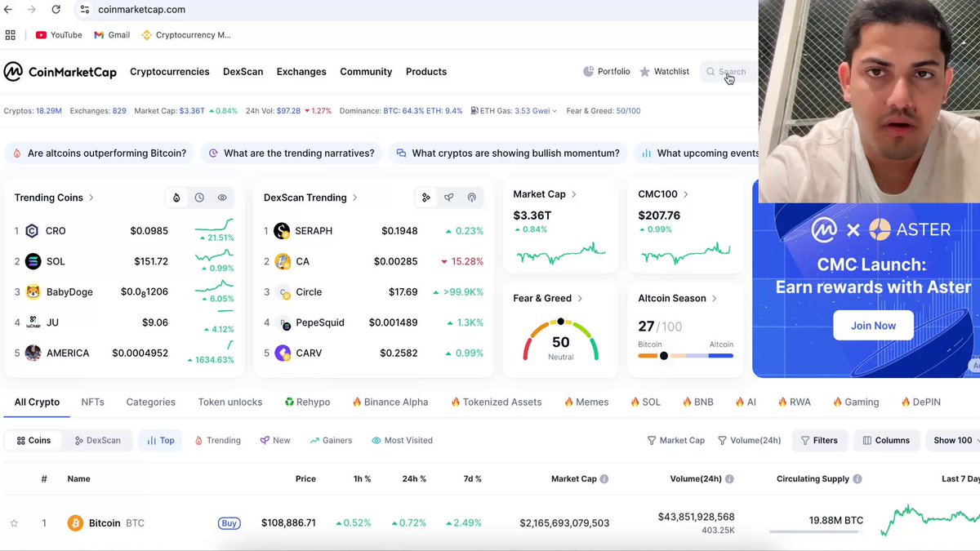Click the Market Cap sparkline chart
This screenshot has height=551, width=980.
[x=560, y=253]
